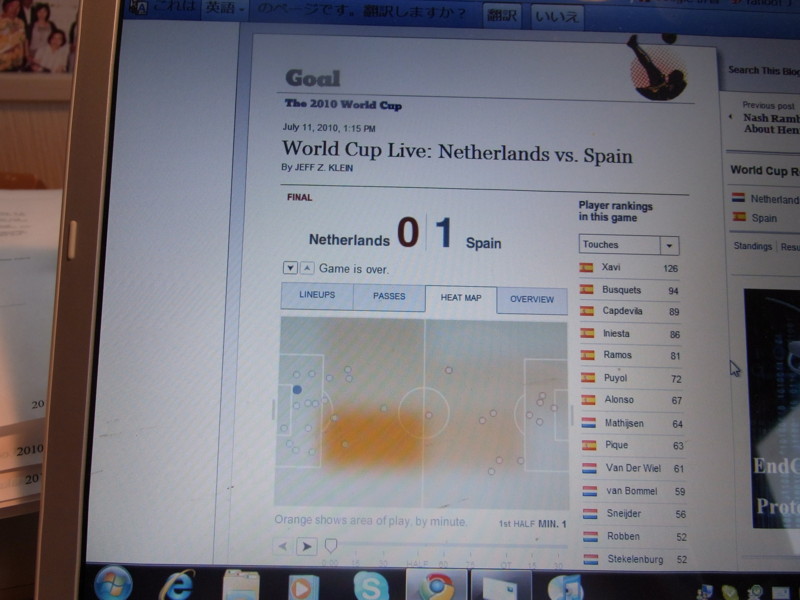
Task: Play the heat map timeline forward
Action: 307,547
